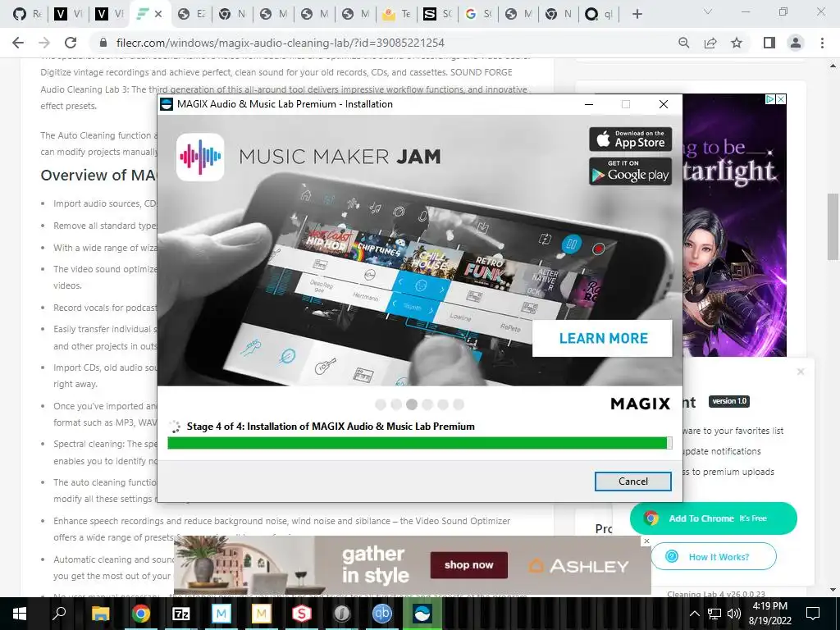840x630 pixels.
Task: Switch to the GitHub tab
Action: [27, 14]
